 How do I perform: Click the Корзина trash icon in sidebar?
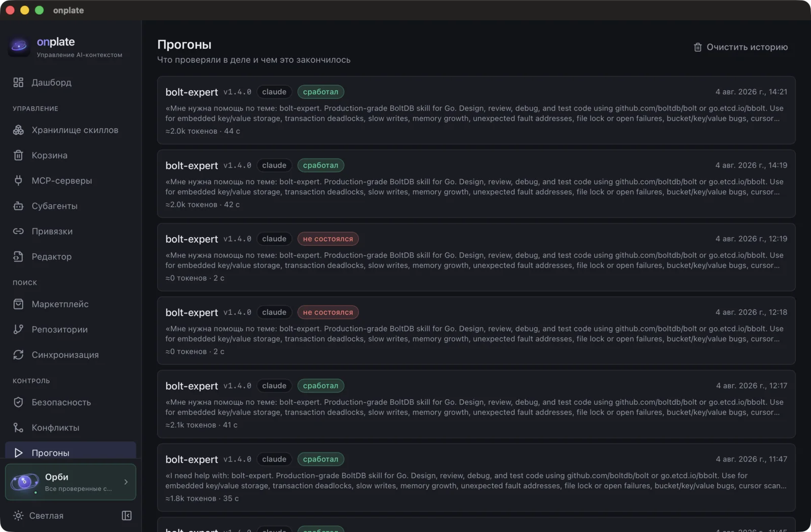18,156
